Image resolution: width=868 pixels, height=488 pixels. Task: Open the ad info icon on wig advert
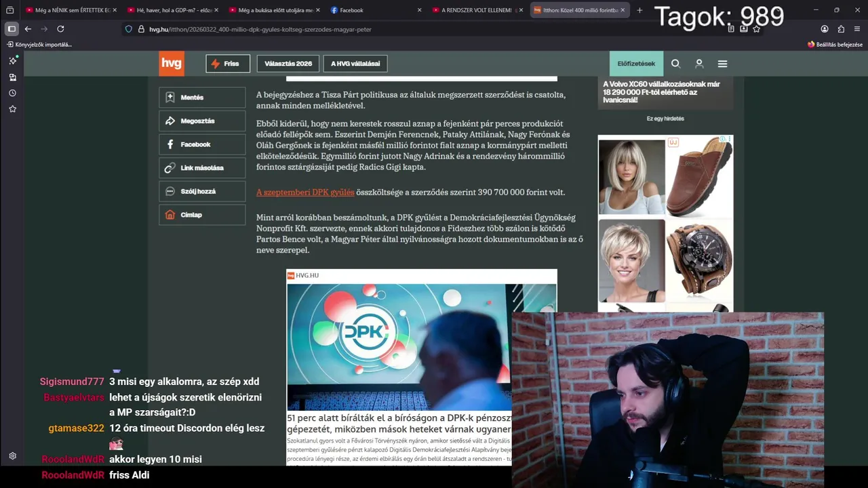[x=723, y=139]
